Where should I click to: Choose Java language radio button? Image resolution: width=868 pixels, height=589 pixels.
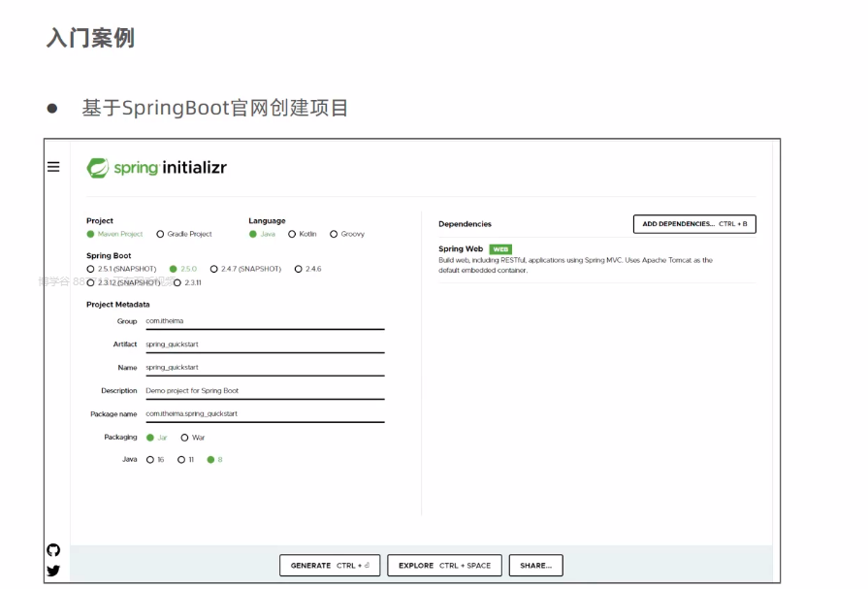[262, 234]
